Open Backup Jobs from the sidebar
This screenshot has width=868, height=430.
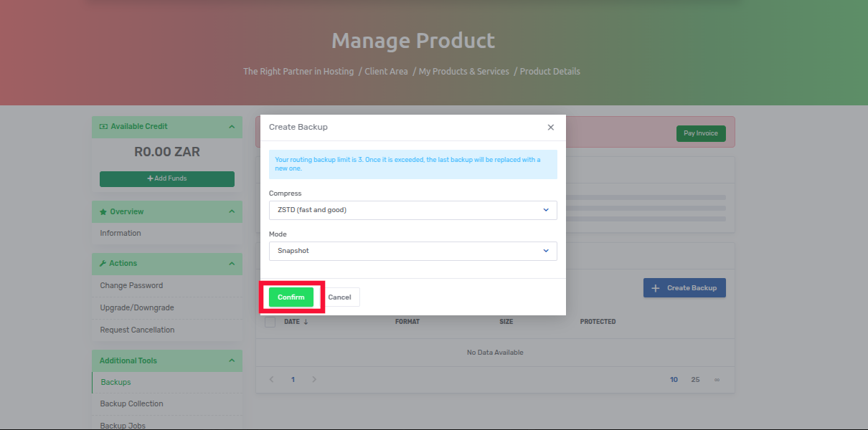[123, 424]
